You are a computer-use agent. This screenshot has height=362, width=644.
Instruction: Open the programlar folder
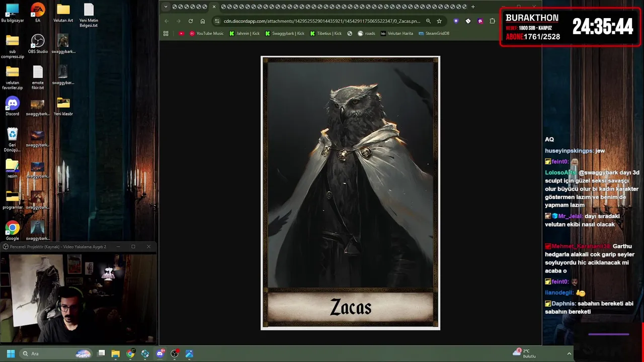(13, 200)
